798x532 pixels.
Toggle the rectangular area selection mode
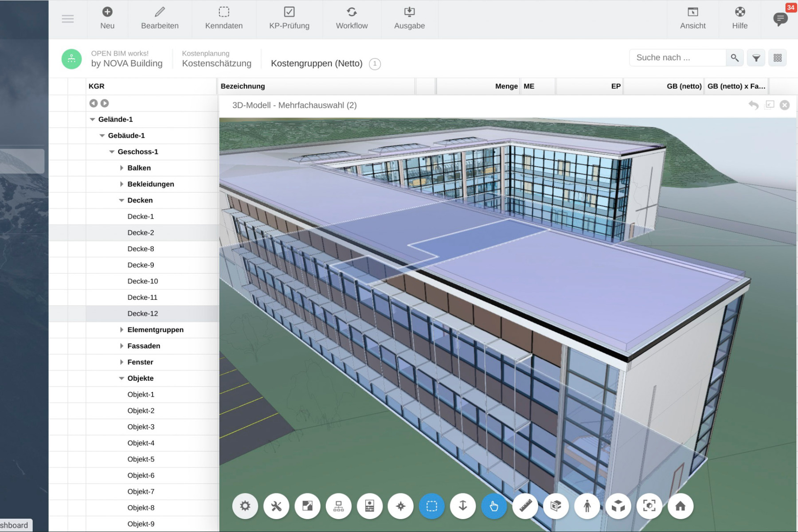pyautogui.click(x=432, y=506)
